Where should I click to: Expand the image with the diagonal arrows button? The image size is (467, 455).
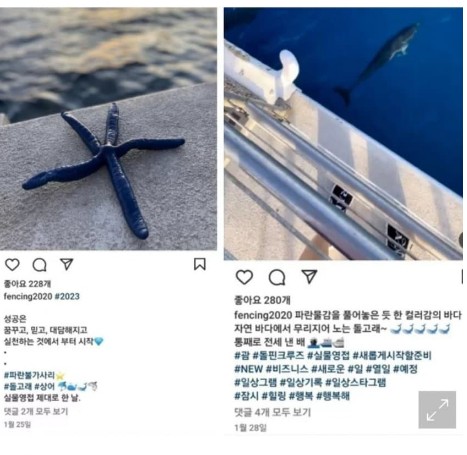pos(437,410)
